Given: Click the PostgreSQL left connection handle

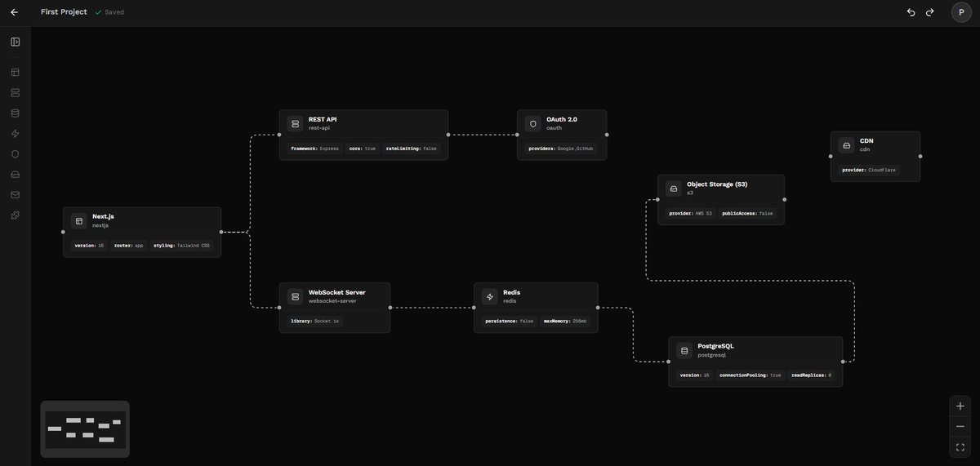Looking at the screenshot, I should tap(668, 362).
